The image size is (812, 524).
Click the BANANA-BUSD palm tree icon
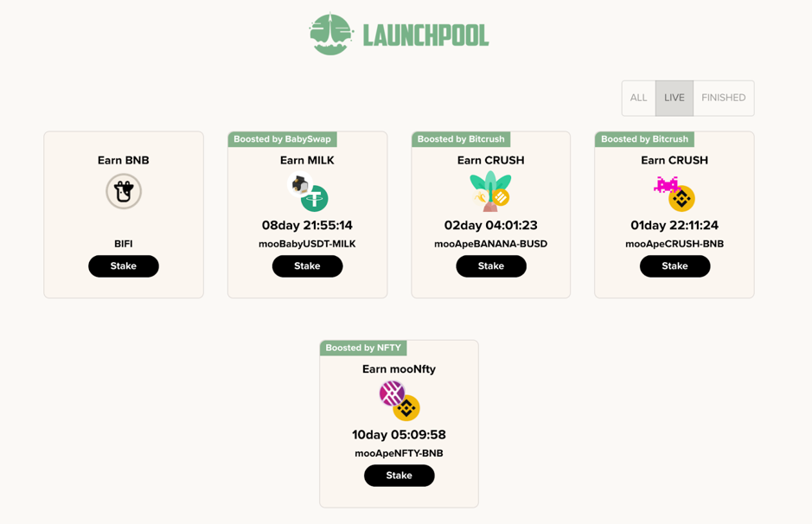(x=490, y=191)
